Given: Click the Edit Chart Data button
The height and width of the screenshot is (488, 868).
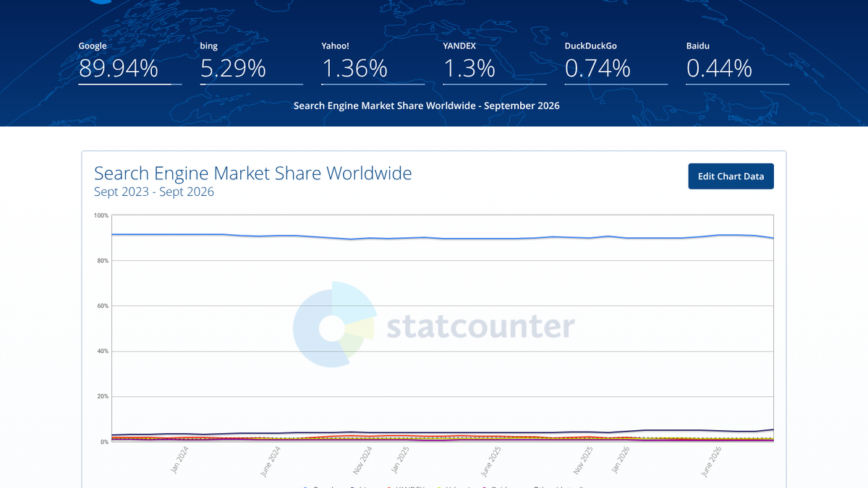Looking at the screenshot, I should [731, 176].
